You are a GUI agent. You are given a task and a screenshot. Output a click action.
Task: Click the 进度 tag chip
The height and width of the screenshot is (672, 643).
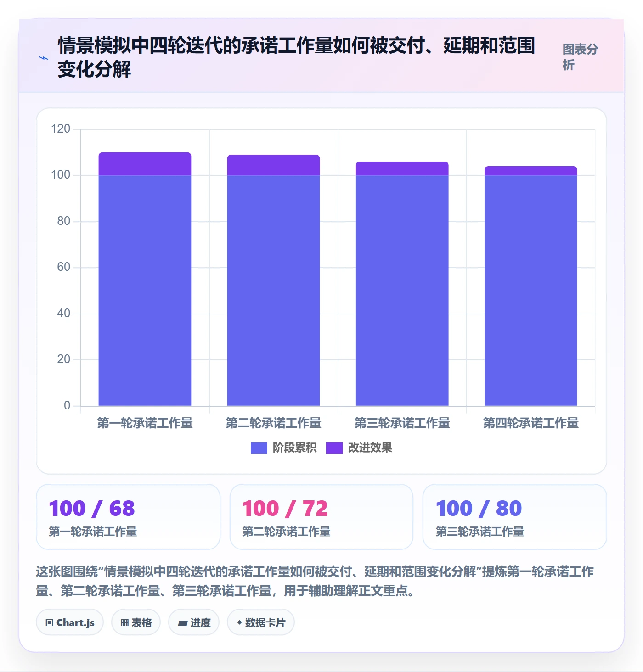(194, 622)
